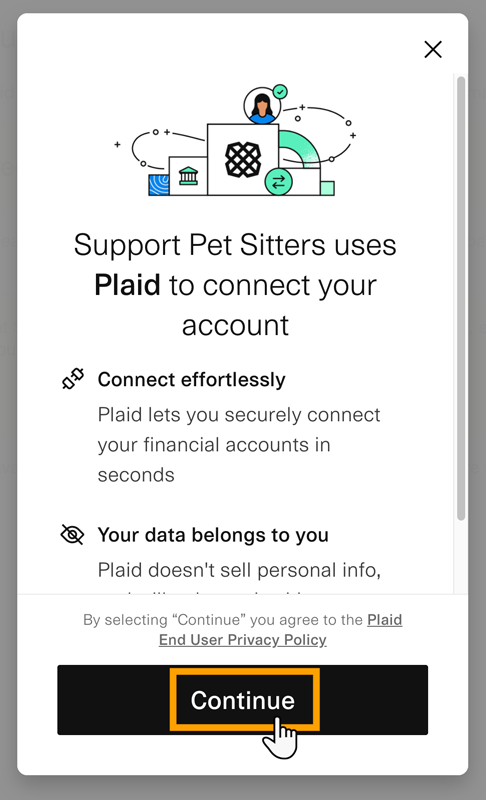Click the Plaid lattice logo in the illustration
Image resolution: width=486 pixels, height=800 pixels.
tap(243, 160)
